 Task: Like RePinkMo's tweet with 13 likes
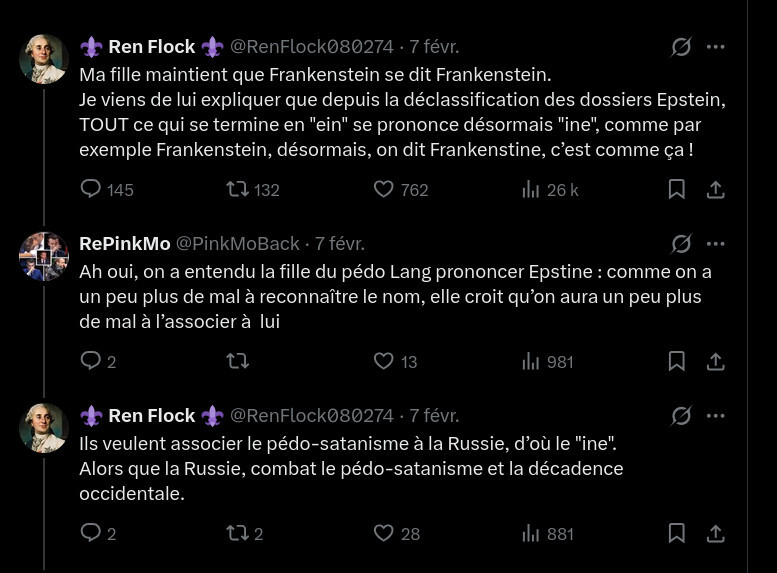384,361
